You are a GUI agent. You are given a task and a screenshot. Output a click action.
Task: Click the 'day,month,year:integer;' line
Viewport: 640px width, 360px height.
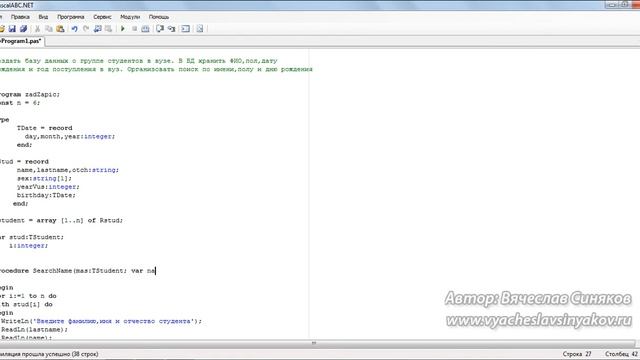click(70, 136)
